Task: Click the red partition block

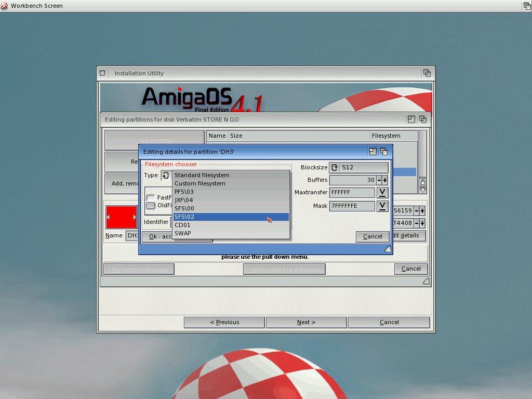Action: 121,217
